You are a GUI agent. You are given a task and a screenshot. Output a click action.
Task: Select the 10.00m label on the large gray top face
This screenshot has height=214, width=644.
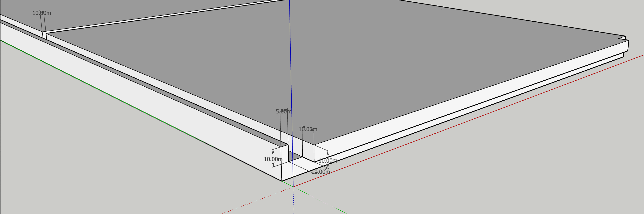point(308,129)
